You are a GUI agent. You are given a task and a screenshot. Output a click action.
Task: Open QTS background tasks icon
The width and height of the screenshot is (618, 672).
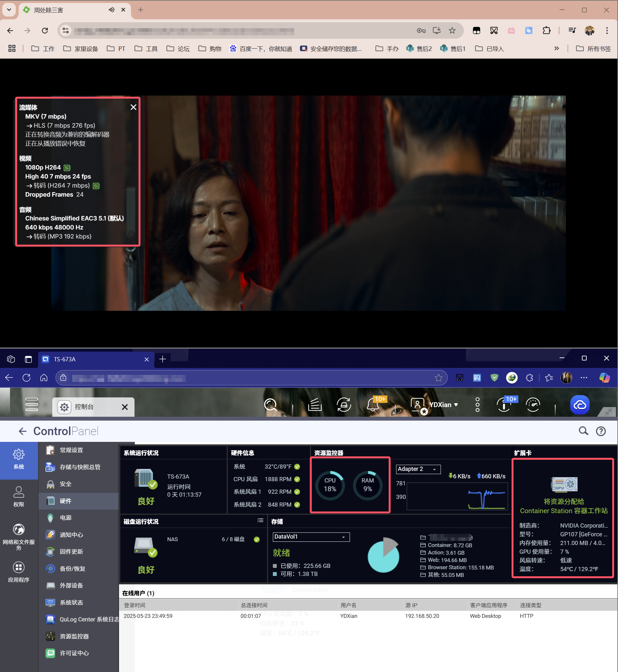pos(315,405)
